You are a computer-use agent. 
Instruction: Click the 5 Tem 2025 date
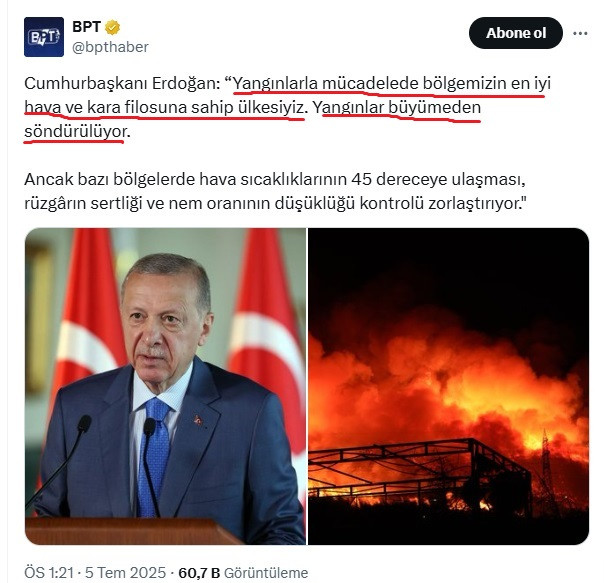125,573
